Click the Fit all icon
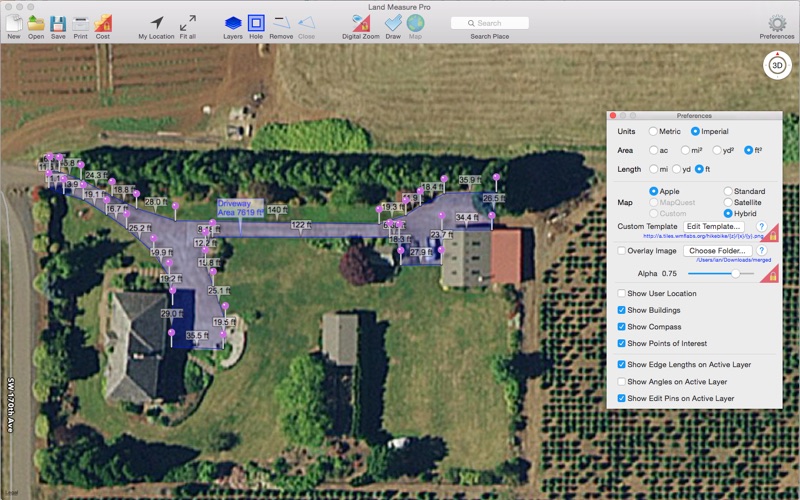The image size is (800, 500). (x=188, y=23)
